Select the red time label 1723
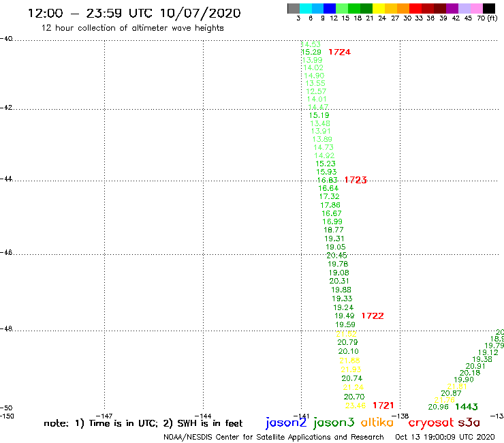The image size is (504, 443). pos(356,180)
